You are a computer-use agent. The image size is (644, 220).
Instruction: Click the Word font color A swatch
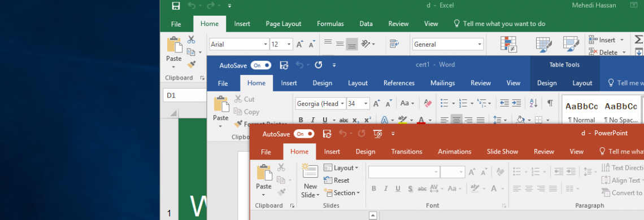click(x=421, y=120)
